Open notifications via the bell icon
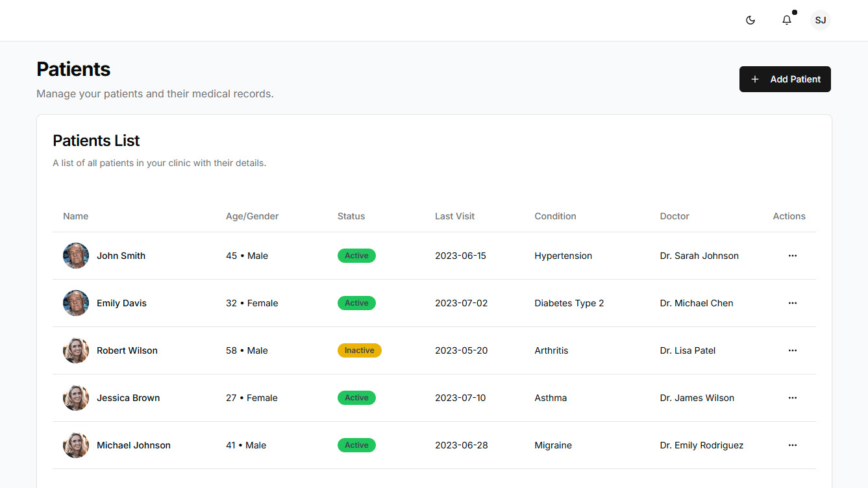 click(787, 20)
